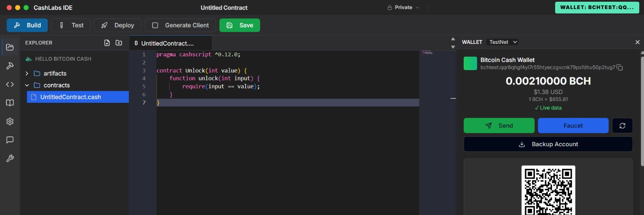Open the code brackets panel in sidebar
Screen dimensions: 644x215
[10, 84]
